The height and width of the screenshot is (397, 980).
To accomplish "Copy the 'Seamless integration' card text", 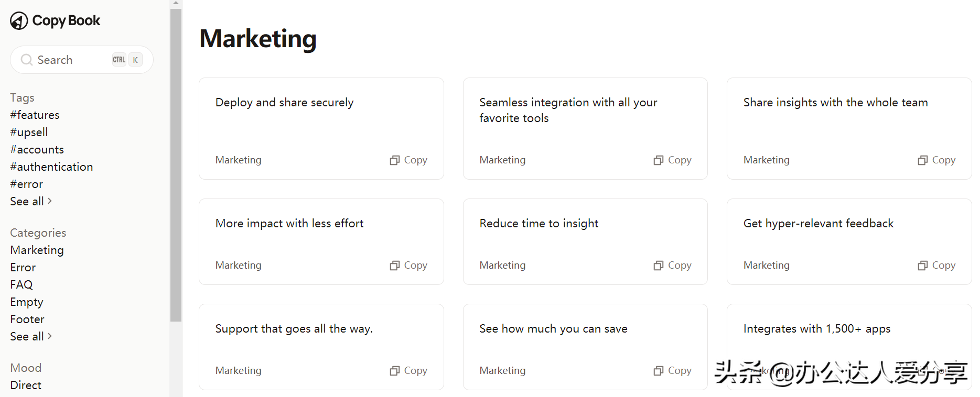I will click(672, 160).
